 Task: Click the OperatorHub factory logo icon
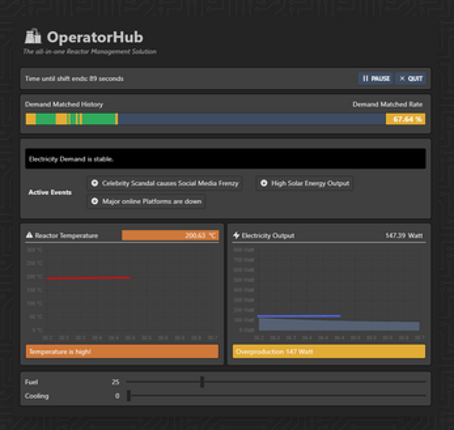click(33, 36)
